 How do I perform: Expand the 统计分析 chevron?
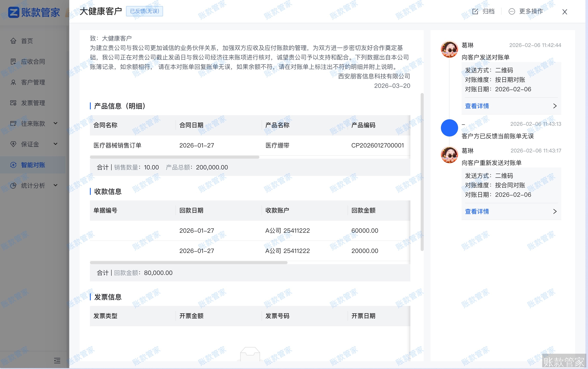[x=55, y=186]
